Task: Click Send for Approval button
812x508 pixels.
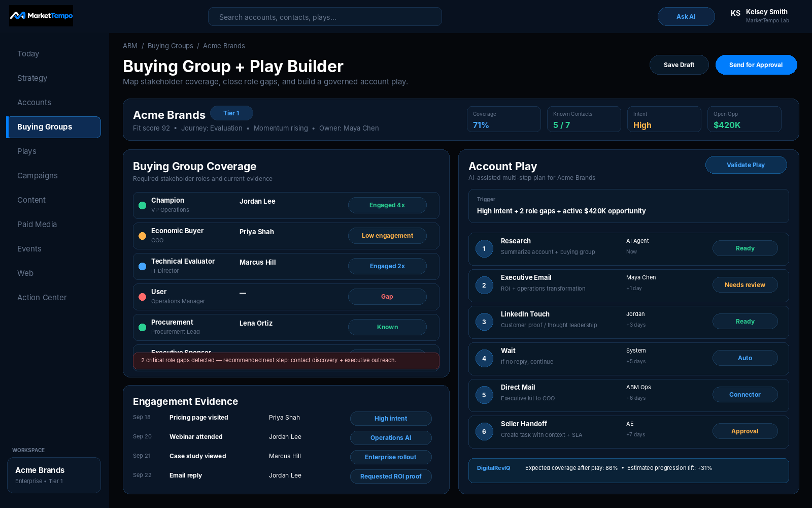Action: (x=756, y=65)
